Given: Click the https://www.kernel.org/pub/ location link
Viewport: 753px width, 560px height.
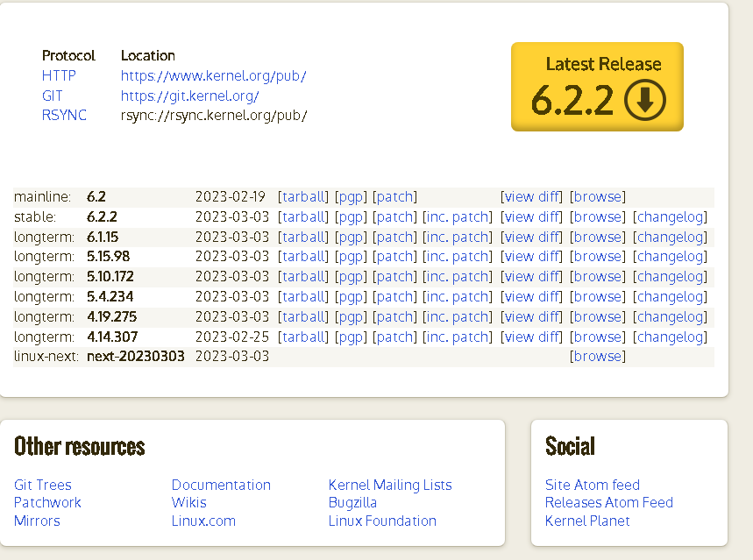Looking at the screenshot, I should pyautogui.click(x=213, y=75).
